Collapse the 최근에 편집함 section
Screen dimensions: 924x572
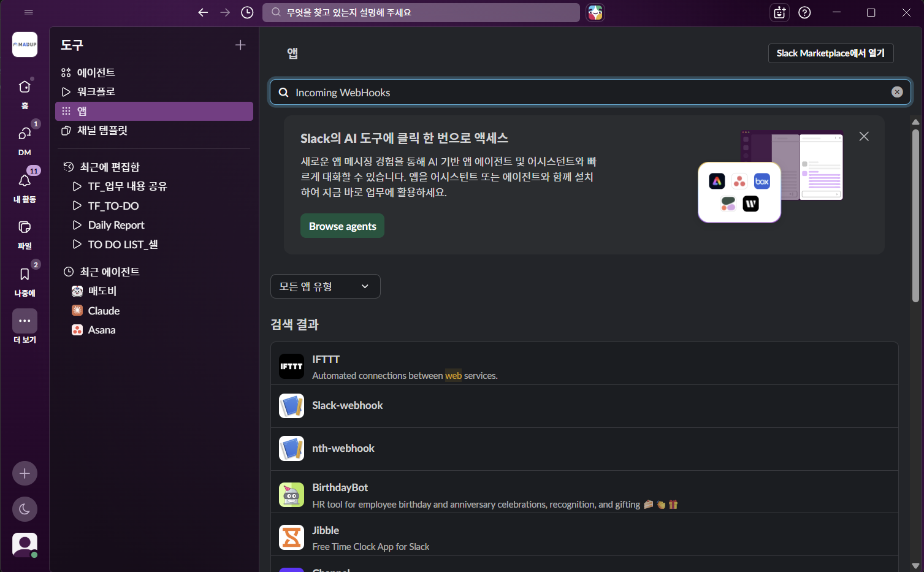(x=102, y=167)
